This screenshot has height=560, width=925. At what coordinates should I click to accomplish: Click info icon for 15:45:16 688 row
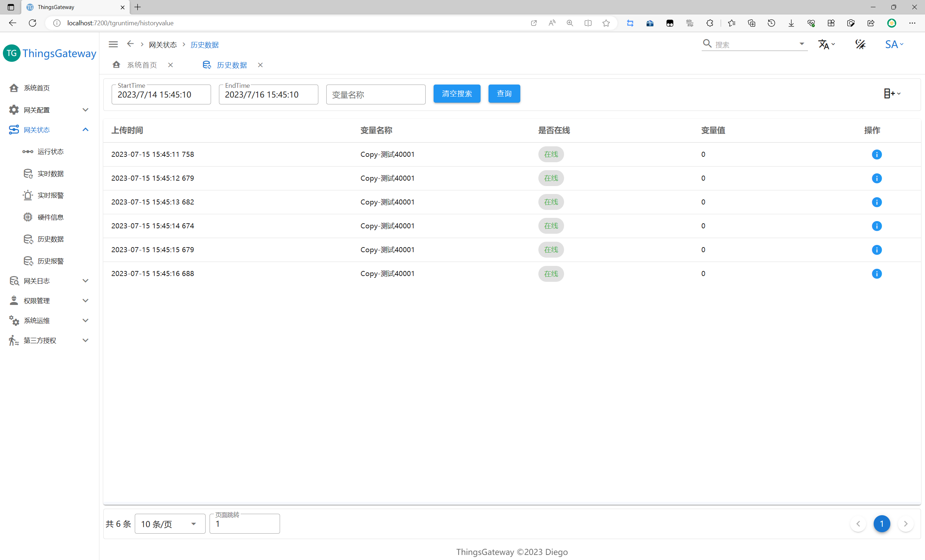[x=876, y=273]
